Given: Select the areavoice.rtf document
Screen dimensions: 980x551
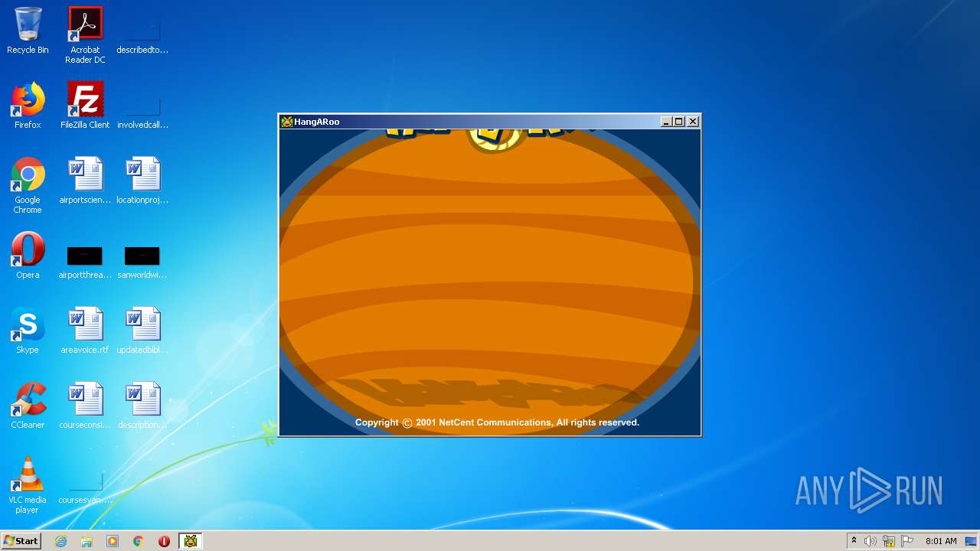Looking at the screenshot, I should pyautogui.click(x=85, y=331).
